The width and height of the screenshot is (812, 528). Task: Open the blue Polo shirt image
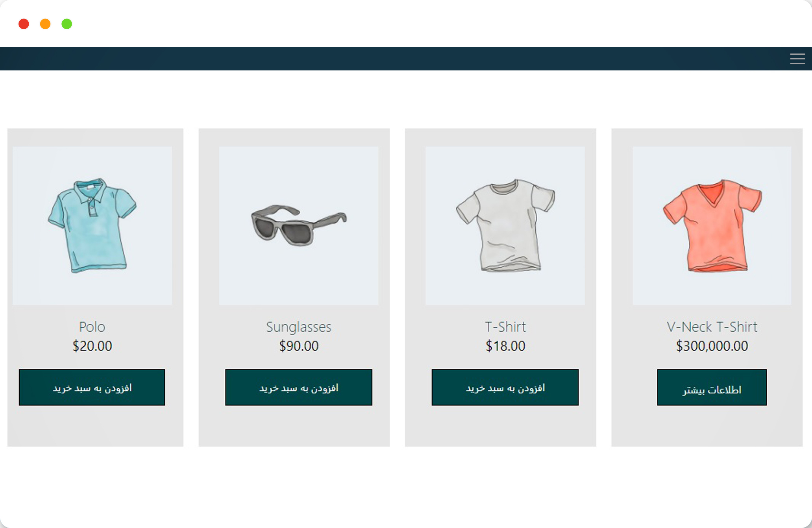click(92, 225)
